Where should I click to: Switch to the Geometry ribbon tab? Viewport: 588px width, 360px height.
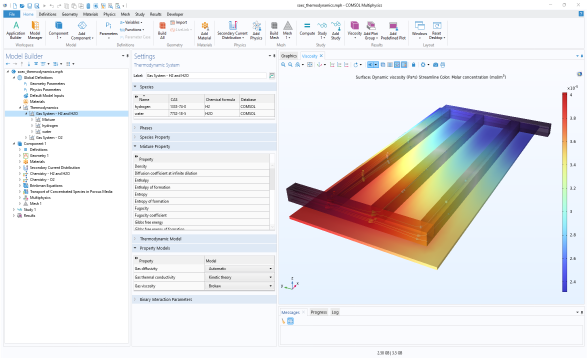70,14
